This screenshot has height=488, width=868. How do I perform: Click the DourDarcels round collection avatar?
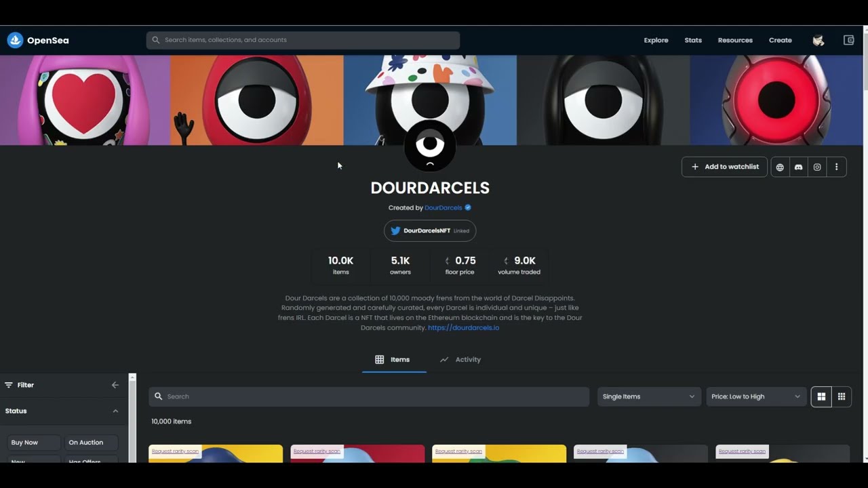430,146
